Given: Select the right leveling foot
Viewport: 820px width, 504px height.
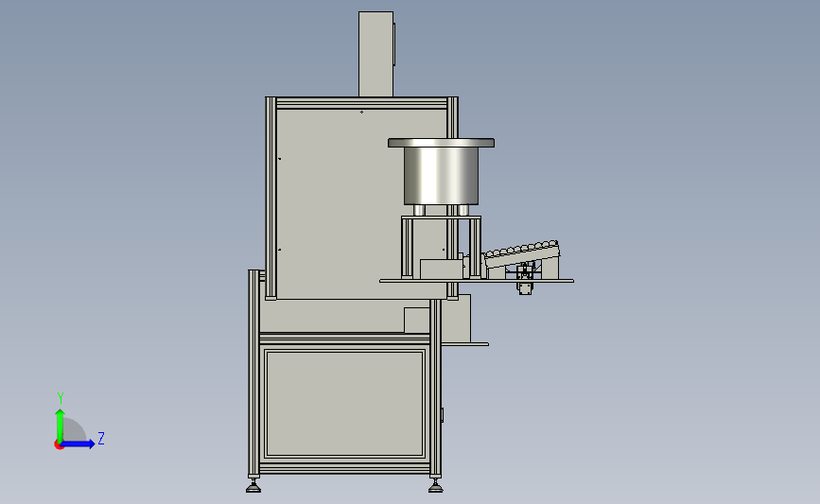Looking at the screenshot, I should point(435,486).
